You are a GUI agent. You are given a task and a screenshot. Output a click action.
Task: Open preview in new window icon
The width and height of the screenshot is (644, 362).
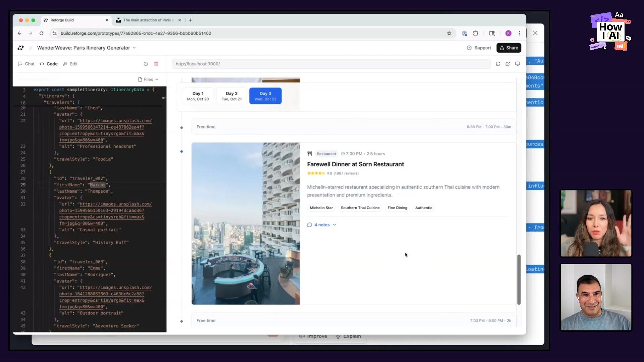(x=508, y=64)
